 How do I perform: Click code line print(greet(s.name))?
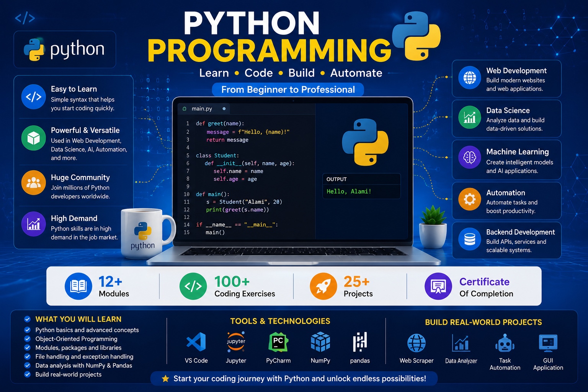[x=237, y=210]
